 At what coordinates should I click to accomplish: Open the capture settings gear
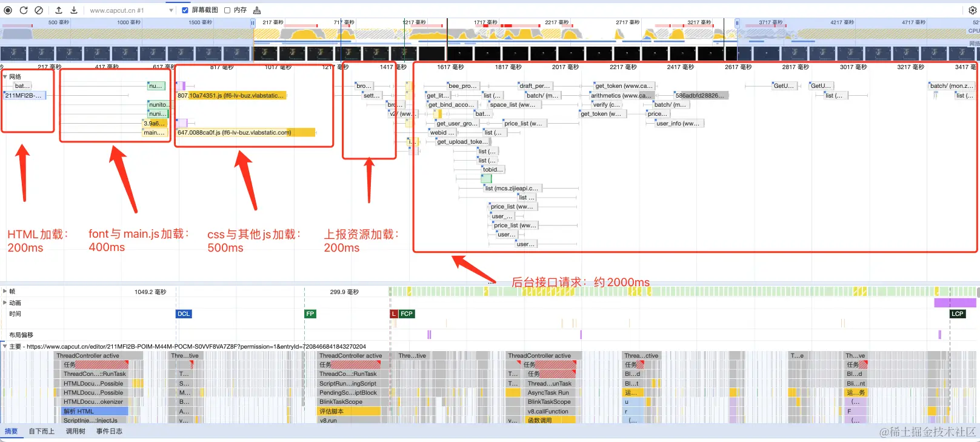tap(973, 10)
